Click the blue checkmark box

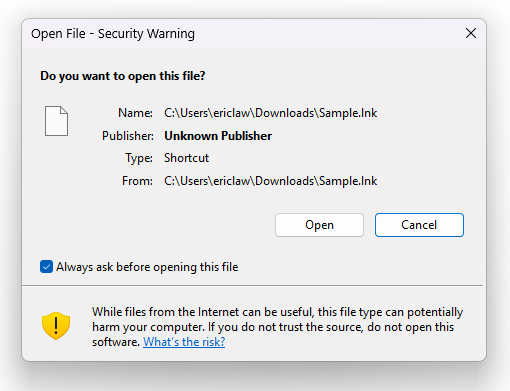[x=46, y=267]
